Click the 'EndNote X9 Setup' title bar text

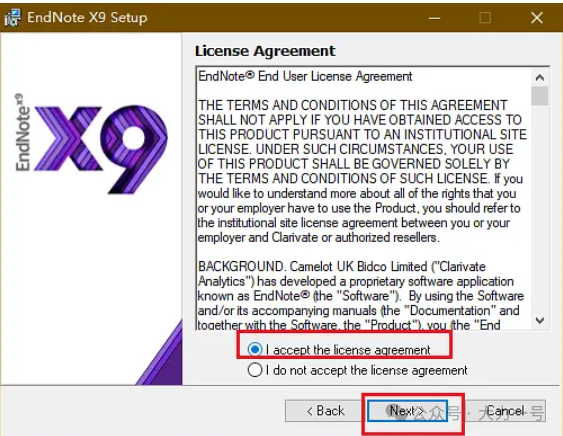pyautogui.click(x=87, y=17)
